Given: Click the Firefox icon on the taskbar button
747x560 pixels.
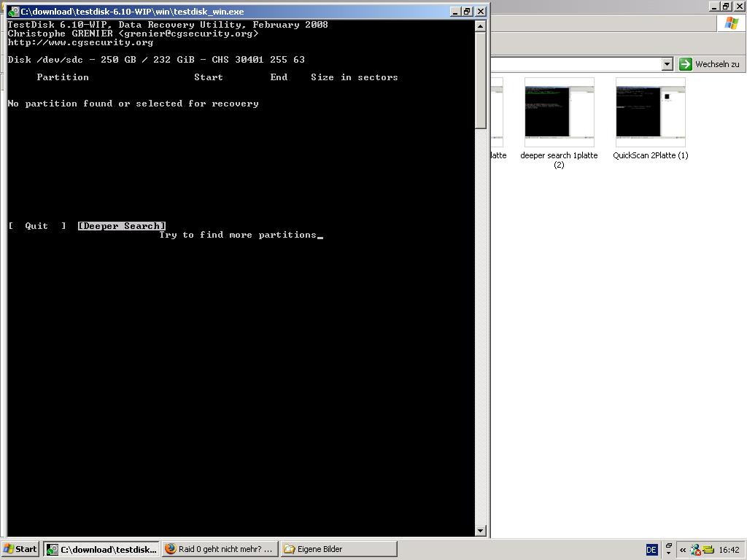Looking at the screenshot, I should click(171, 549).
